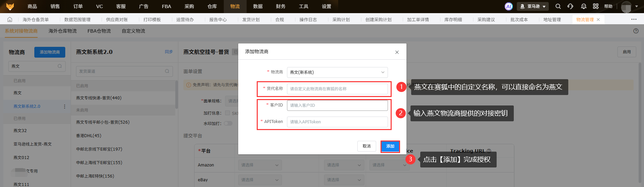The image size is (644, 187).
Task: Click the search magnifier icon in top bar
Action: tap(558, 6)
